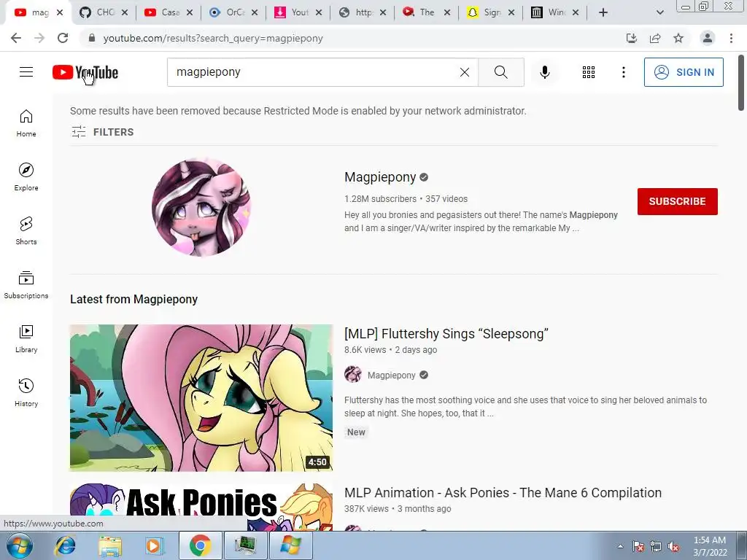
Task: Open the Magpiepony channel avatar
Action: 201,206
